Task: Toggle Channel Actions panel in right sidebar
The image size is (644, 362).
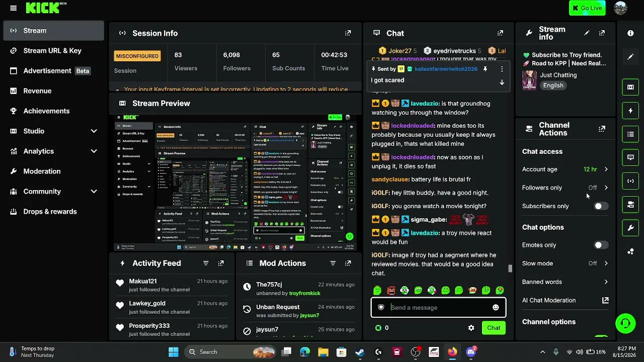Action: [630, 205]
